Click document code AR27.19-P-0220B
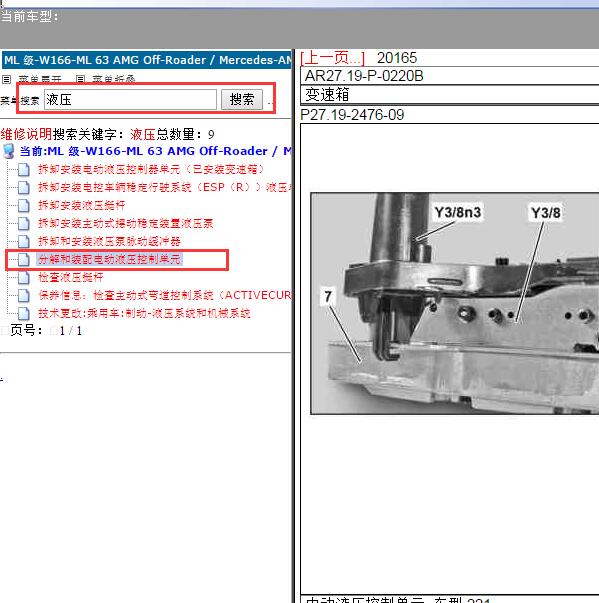This screenshot has height=603, width=599. point(364,76)
